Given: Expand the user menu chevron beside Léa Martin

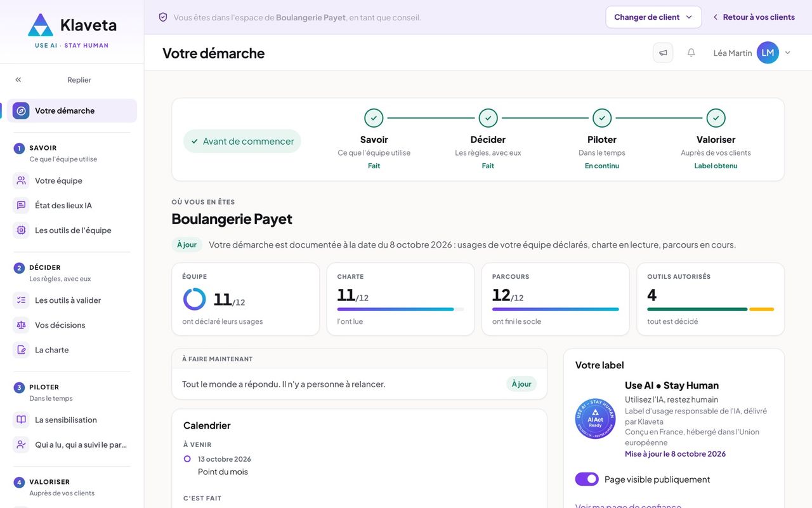Looking at the screenshot, I should coord(788,53).
